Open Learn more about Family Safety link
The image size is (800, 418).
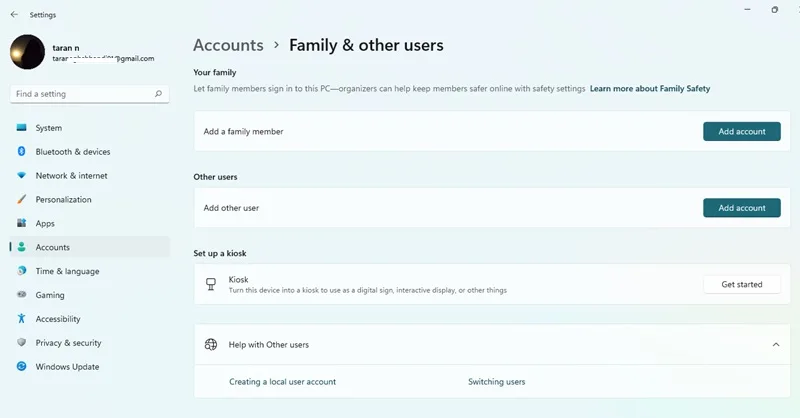pyautogui.click(x=650, y=88)
